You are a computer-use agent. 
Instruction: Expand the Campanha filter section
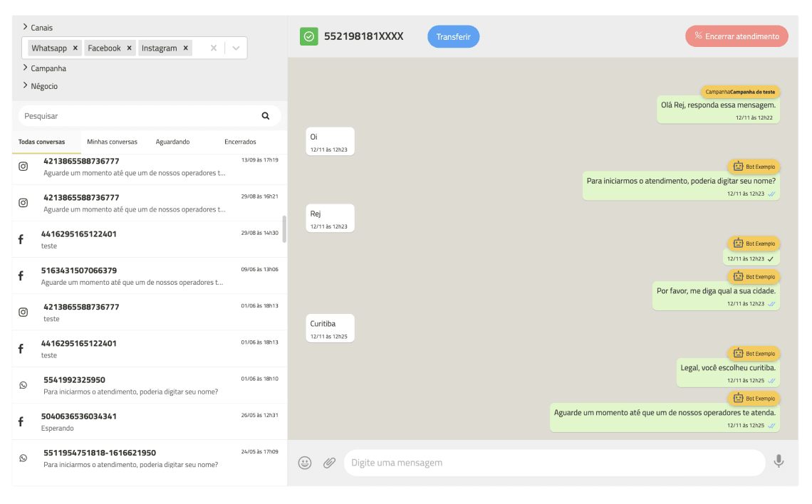(x=48, y=68)
